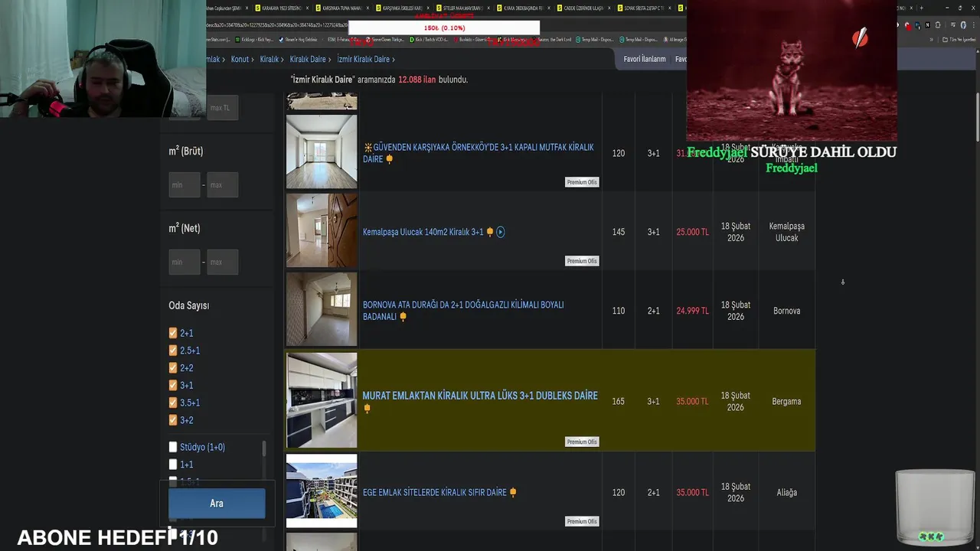Screen dimensions: 980x551
Task: Focus the max TL price field
Action: pos(222,108)
